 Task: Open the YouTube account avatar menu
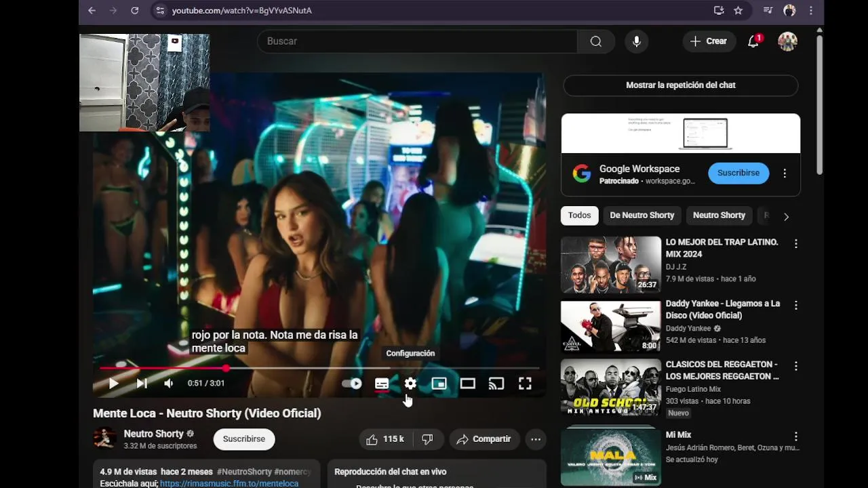pos(787,41)
